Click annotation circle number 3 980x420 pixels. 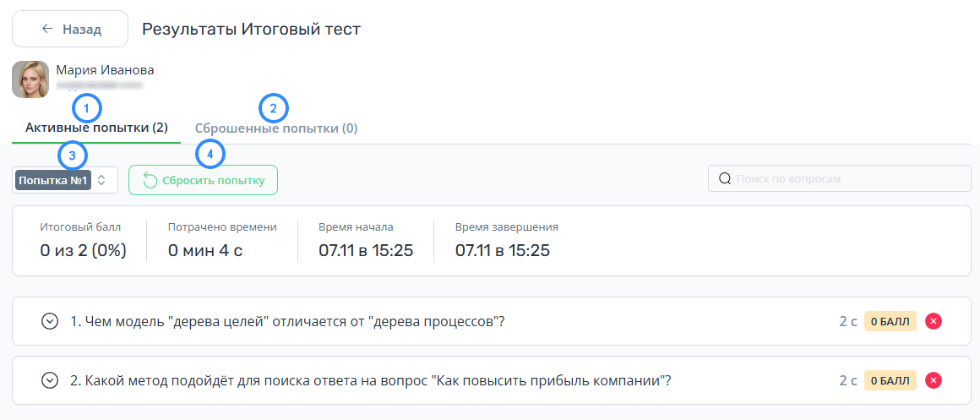73,155
